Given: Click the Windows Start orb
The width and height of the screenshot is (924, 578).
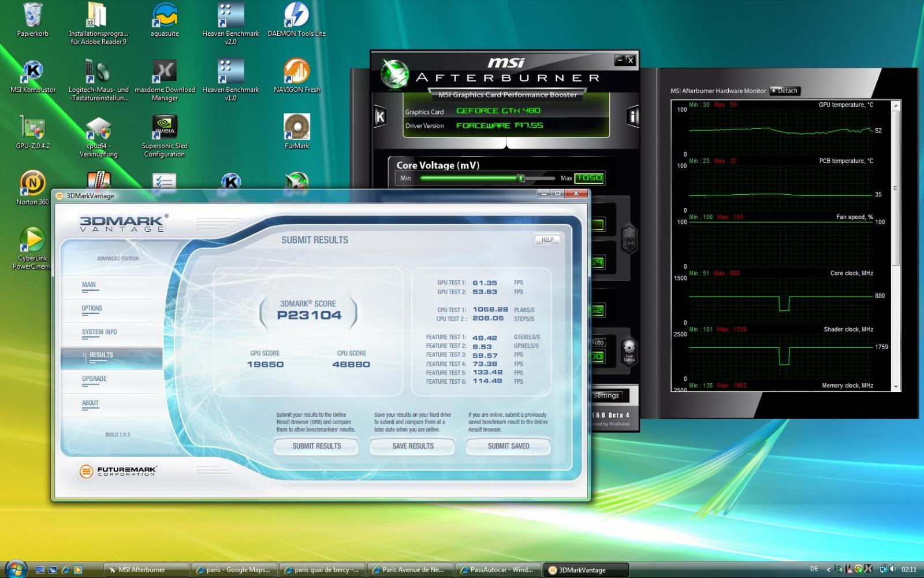Looking at the screenshot, I should tap(16, 569).
